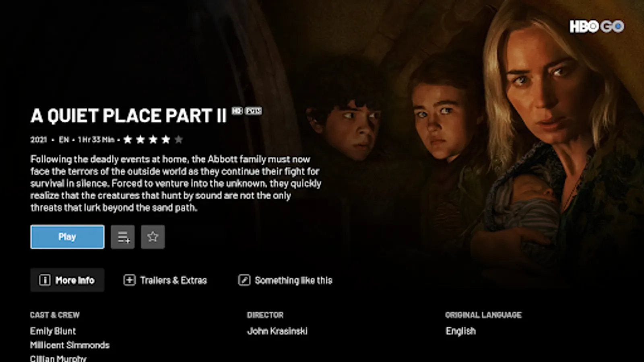Image resolution: width=644 pixels, height=362 pixels.
Task: Select cast member Emily Blunt
Action: point(53,331)
